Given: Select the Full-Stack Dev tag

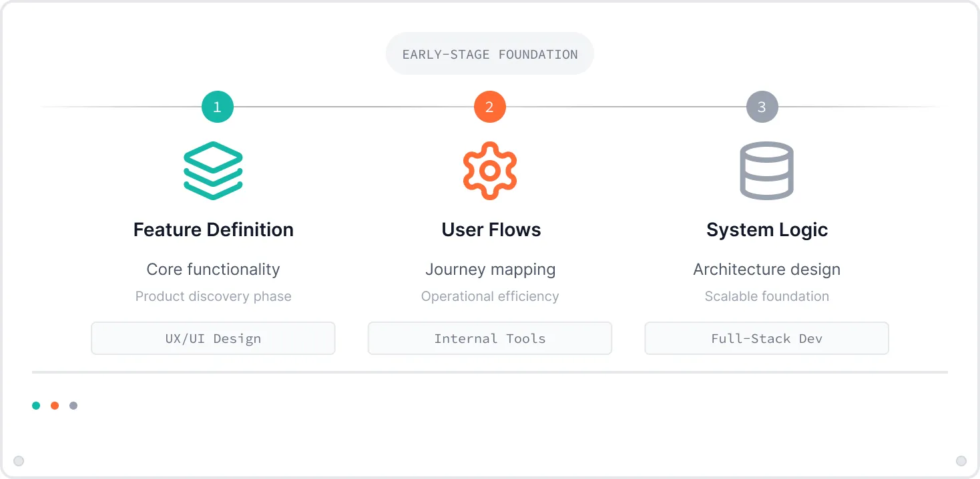Looking at the screenshot, I should pos(766,338).
